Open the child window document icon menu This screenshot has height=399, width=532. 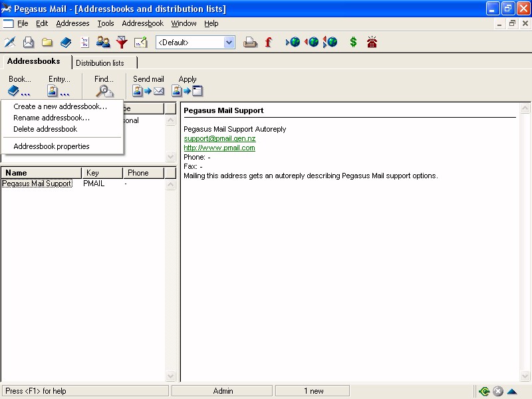pos(8,23)
